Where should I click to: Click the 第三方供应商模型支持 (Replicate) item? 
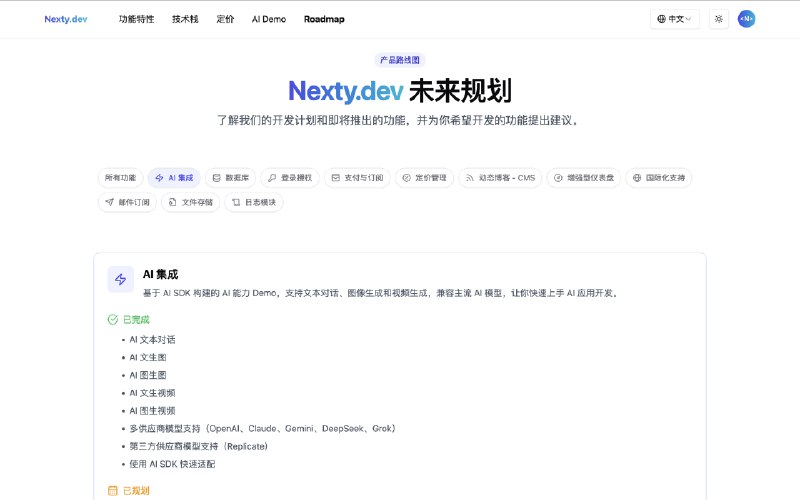pos(198,446)
